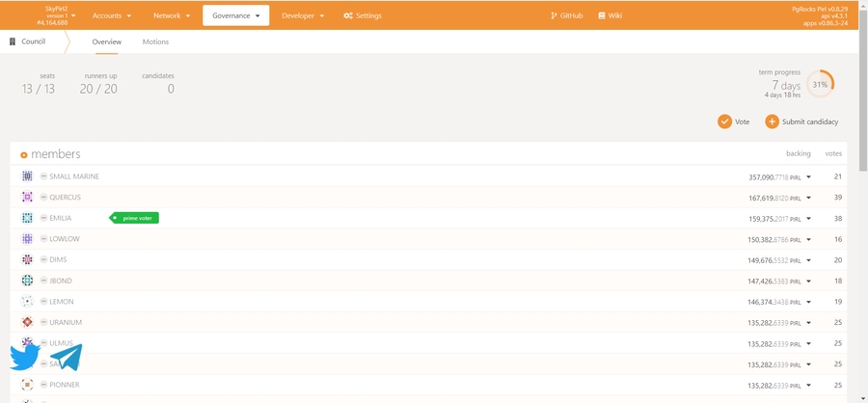
Task: Click the term progress 31% circle
Action: [820, 84]
